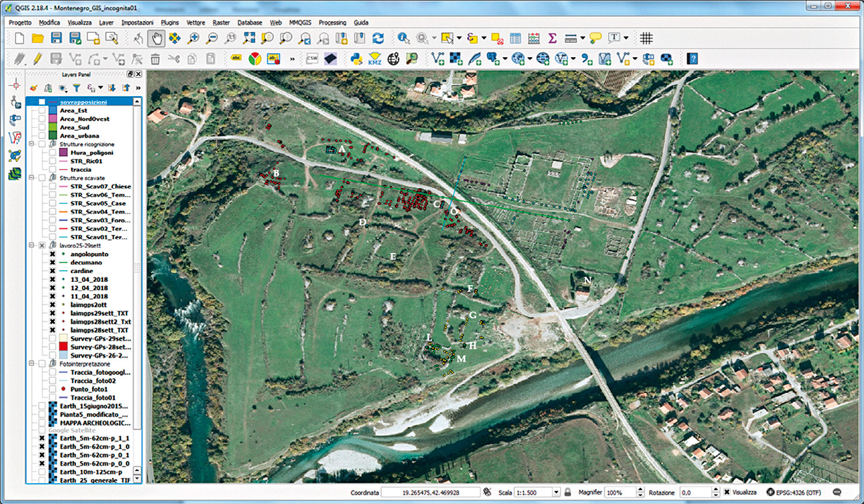864x504 pixels.
Task: Open the Vettore menu
Action: tap(196, 23)
